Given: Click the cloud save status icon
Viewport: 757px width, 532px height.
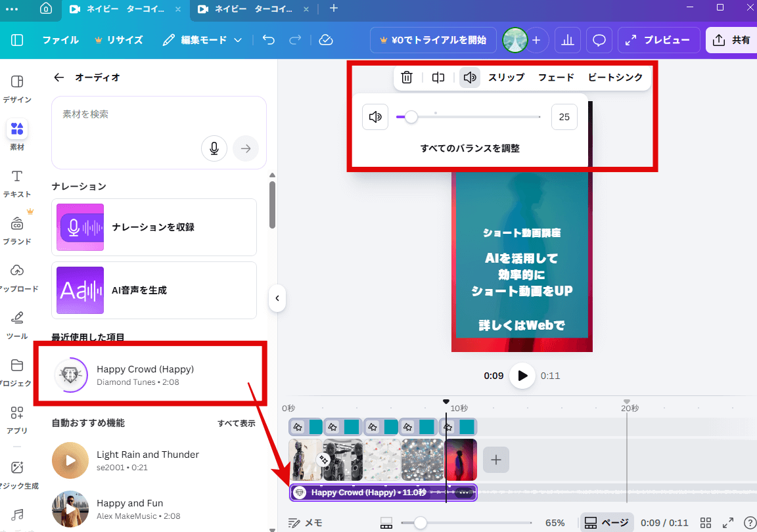Looking at the screenshot, I should [x=326, y=40].
